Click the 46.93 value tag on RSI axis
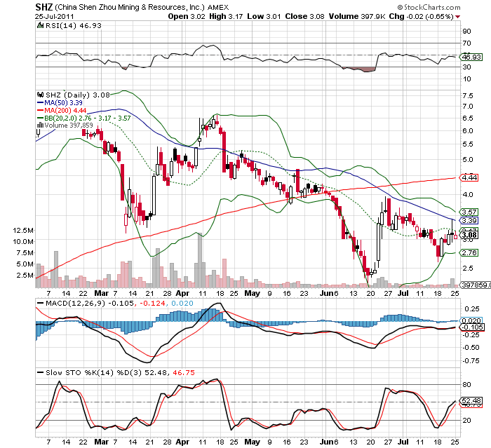Screen dimensions: 491x448 (x=471, y=57)
